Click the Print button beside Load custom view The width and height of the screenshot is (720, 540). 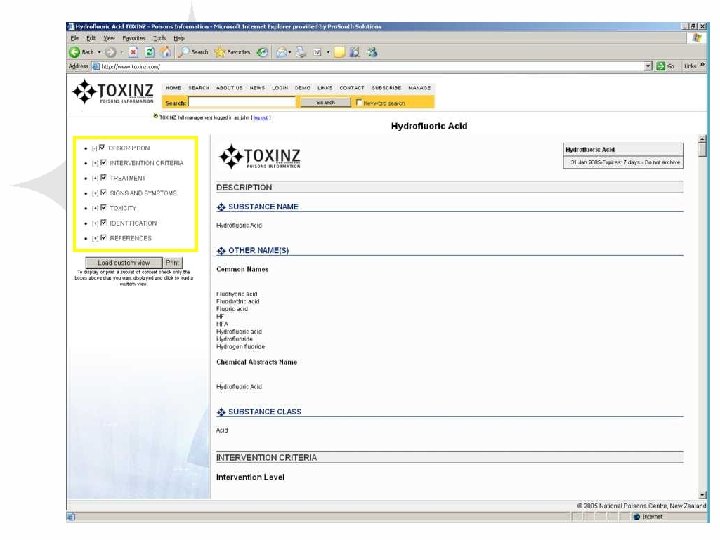[173, 263]
